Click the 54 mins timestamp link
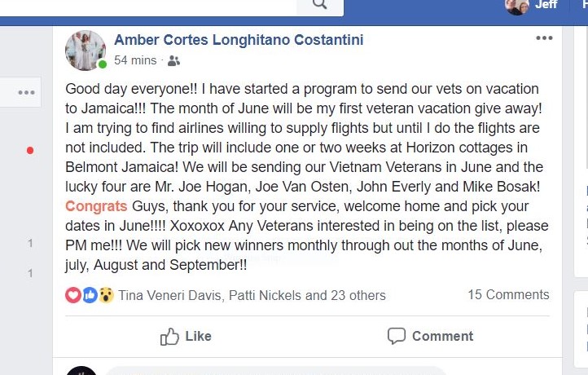 tap(135, 60)
